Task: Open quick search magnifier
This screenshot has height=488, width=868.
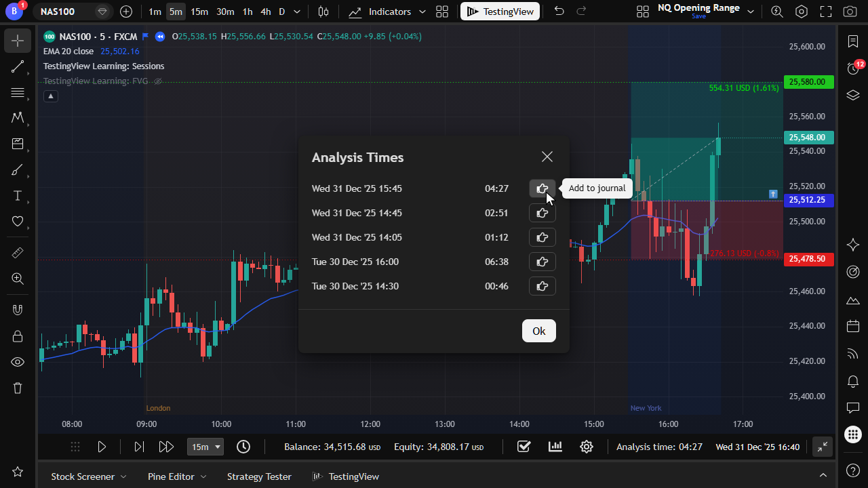Action: [777, 12]
